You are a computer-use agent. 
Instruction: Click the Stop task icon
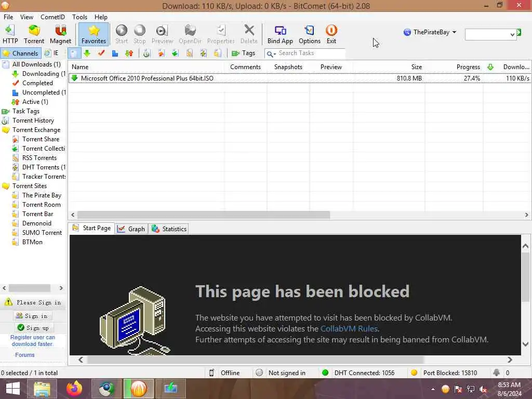pos(139,34)
